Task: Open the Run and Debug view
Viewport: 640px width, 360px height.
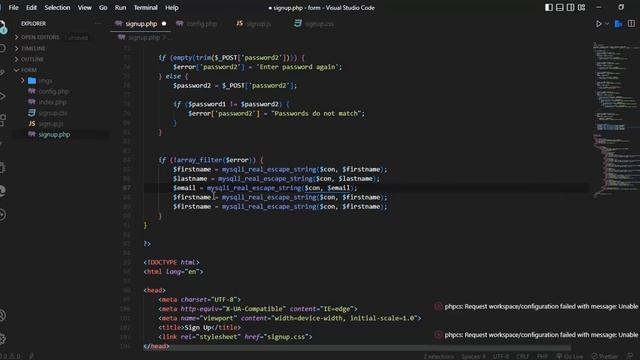Action: click(2, 96)
